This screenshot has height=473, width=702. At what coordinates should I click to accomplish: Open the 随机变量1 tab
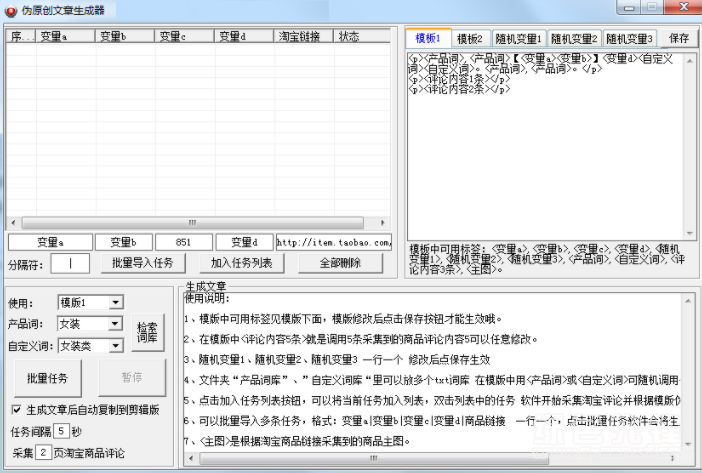click(x=518, y=39)
